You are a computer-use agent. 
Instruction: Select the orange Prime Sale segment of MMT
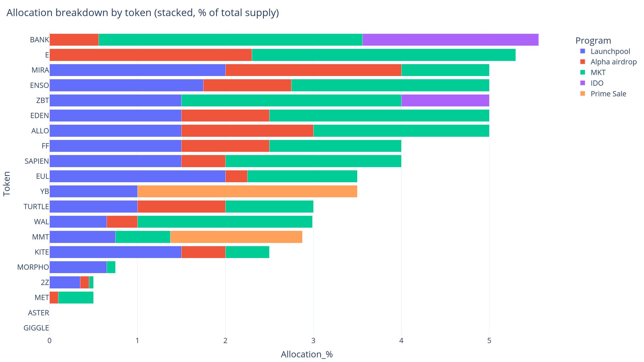coord(236,237)
